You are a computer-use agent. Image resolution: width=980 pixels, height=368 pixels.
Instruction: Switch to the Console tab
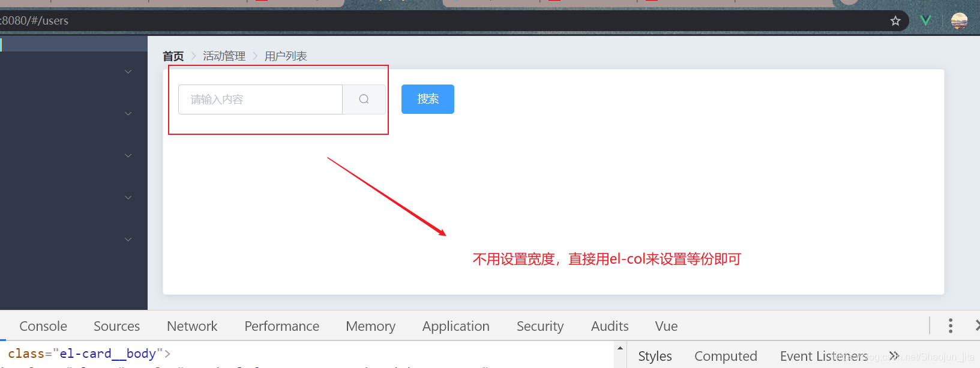pyautogui.click(x=43, y=326)
